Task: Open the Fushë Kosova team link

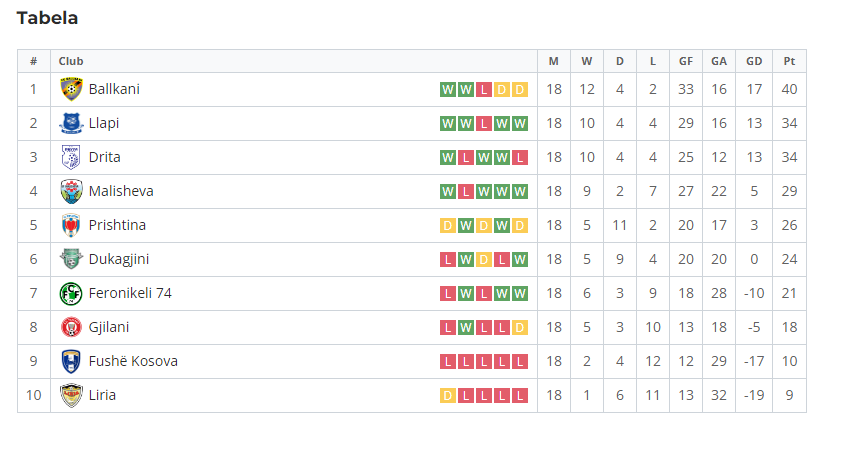Action: pyautogui.click(x=133, y=361)
